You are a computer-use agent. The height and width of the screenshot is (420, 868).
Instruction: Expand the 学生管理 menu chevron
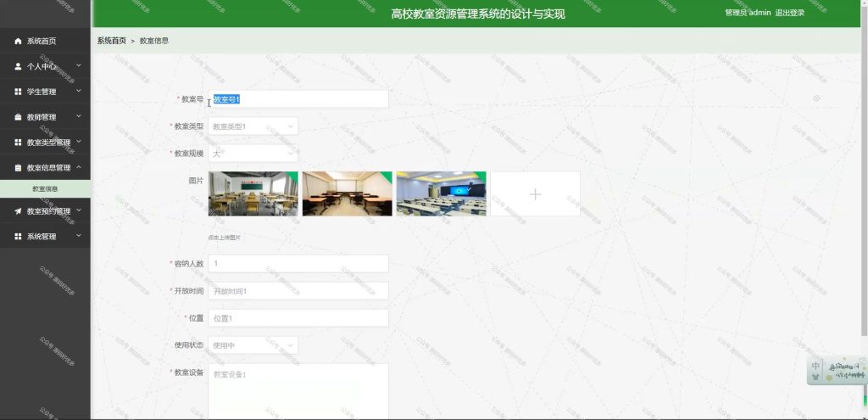tap(79, 91)
